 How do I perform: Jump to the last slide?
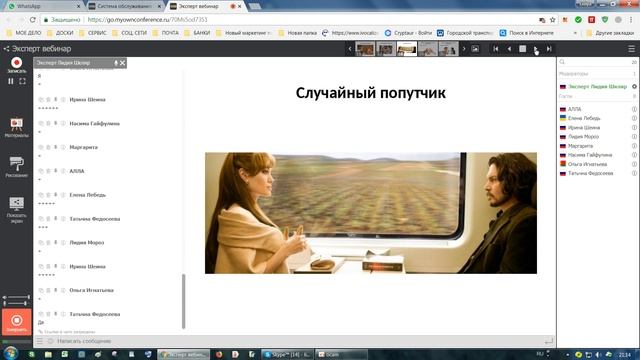(549, 49)
